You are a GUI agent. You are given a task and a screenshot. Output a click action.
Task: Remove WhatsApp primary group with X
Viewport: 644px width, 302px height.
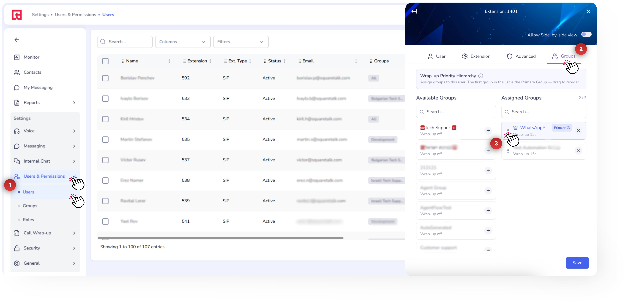click(578, 131)
